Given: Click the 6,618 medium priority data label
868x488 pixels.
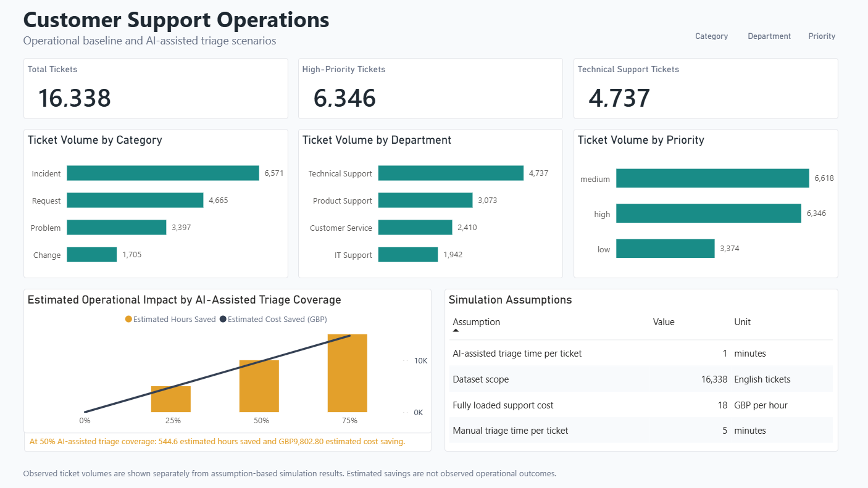Looking at the screenshot, I should (x=824, y=178).
